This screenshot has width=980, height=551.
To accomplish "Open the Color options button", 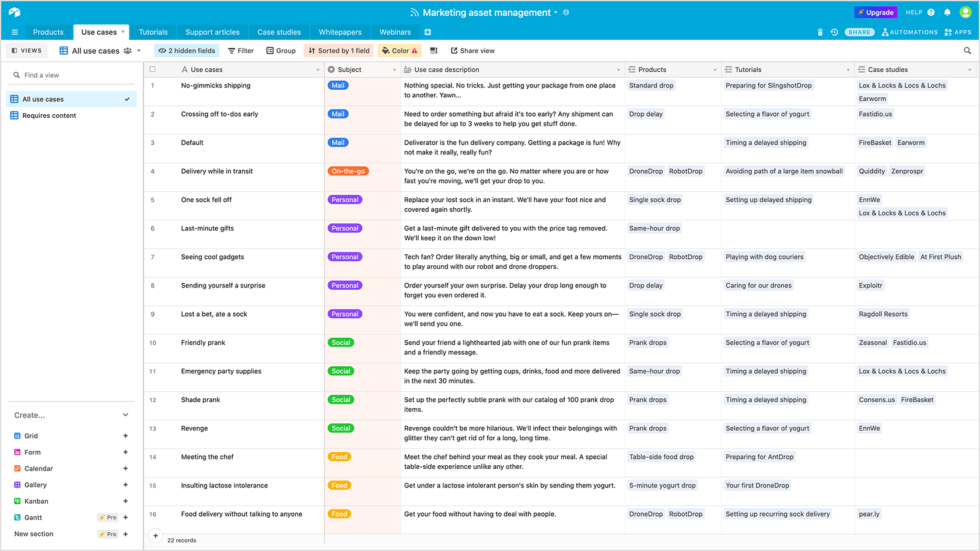I will tap(400, 51).
